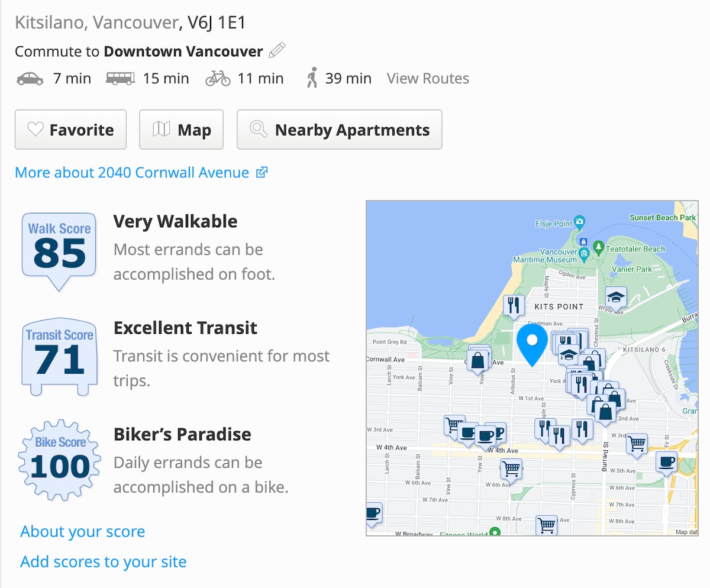Click the pencil edit commute icon
The height and width of the screenshot is (588, 710).
277,51
